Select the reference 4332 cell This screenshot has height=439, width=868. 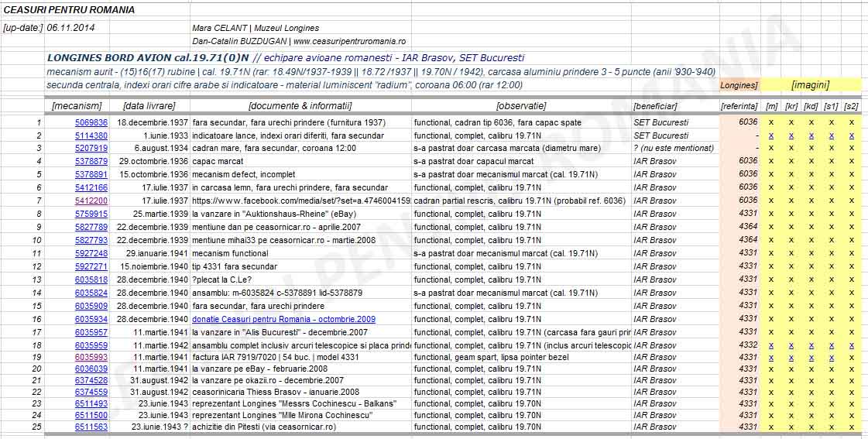739,345
